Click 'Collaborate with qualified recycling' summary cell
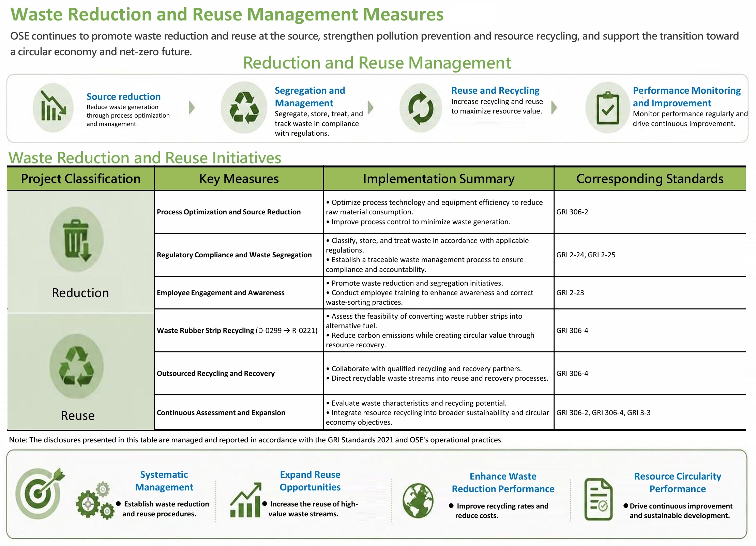Image resolution: width=756 pixels, height=546 pixels. pos(439,374)
